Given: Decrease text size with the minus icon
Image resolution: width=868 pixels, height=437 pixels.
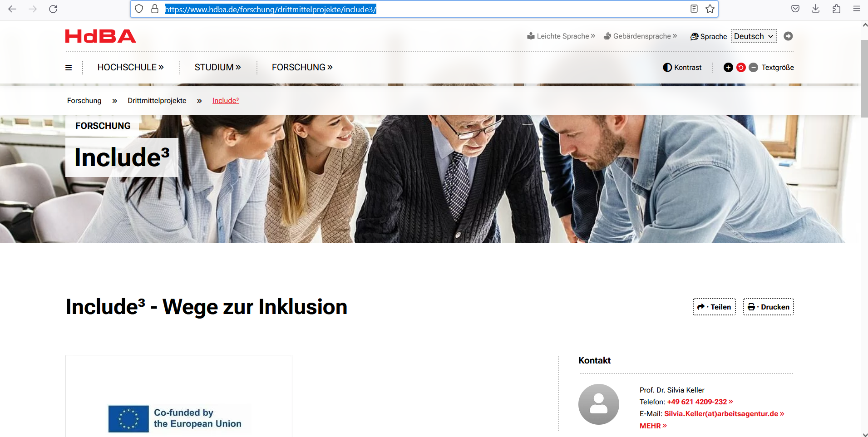Looking at the screenshot, I should click(x=753, y=68).
